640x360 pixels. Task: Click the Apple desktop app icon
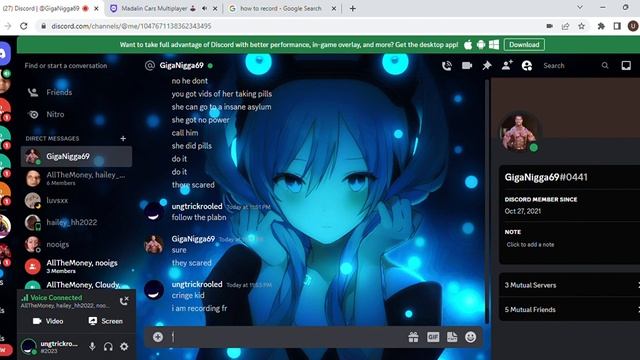pyautogui.click(x=468, y=44)
